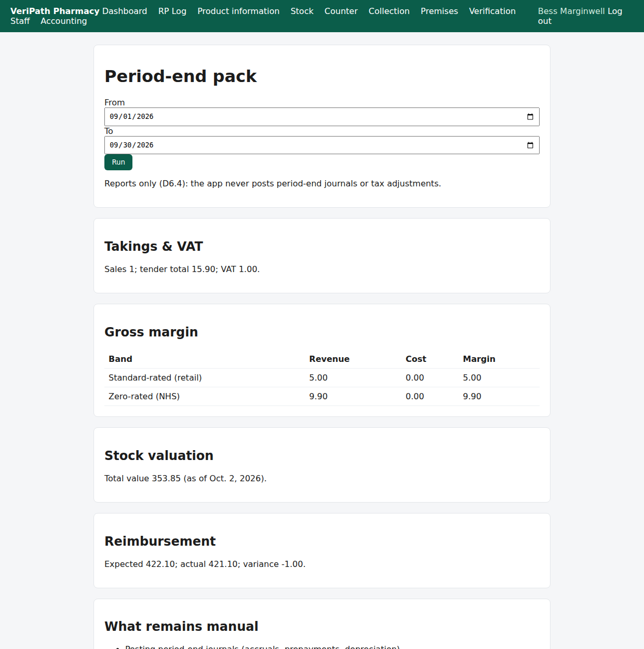Focus the To date input
Screen dimensions: 644x649
[322, 145]
